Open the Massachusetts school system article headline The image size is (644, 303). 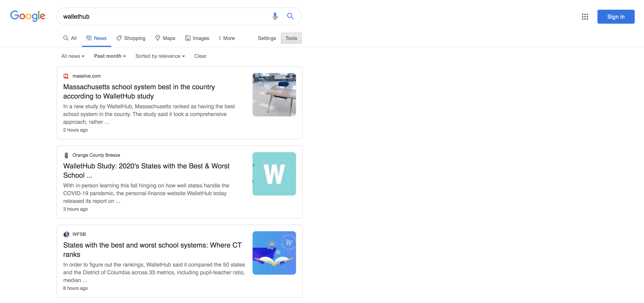(x=139, y=92)
